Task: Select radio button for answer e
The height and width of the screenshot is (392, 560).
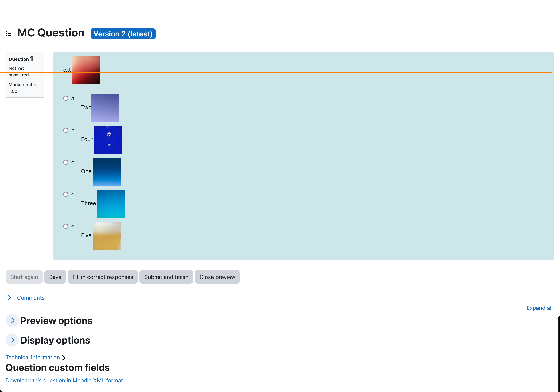Action: 66,226
